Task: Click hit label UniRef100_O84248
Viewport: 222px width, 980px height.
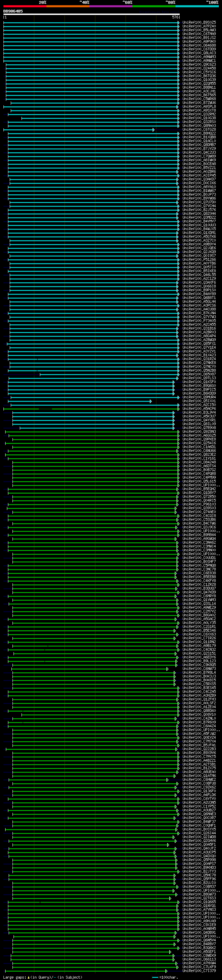Action: point(199,462)
